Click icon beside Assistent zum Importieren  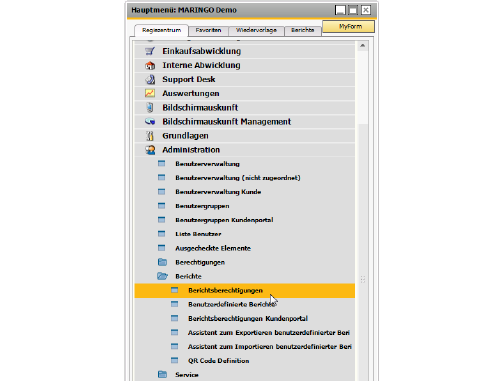point(175,346)
